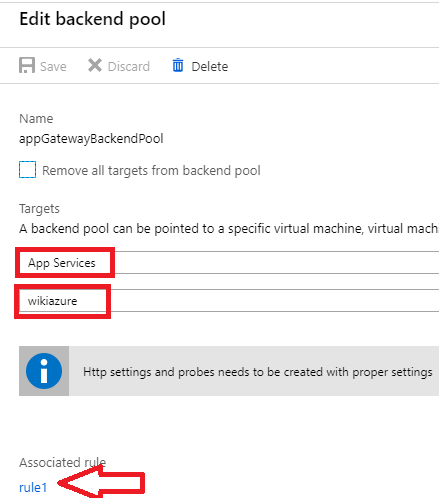Click the Discard X icon
The image size is (439, 498).
click(x=95, y=65)
